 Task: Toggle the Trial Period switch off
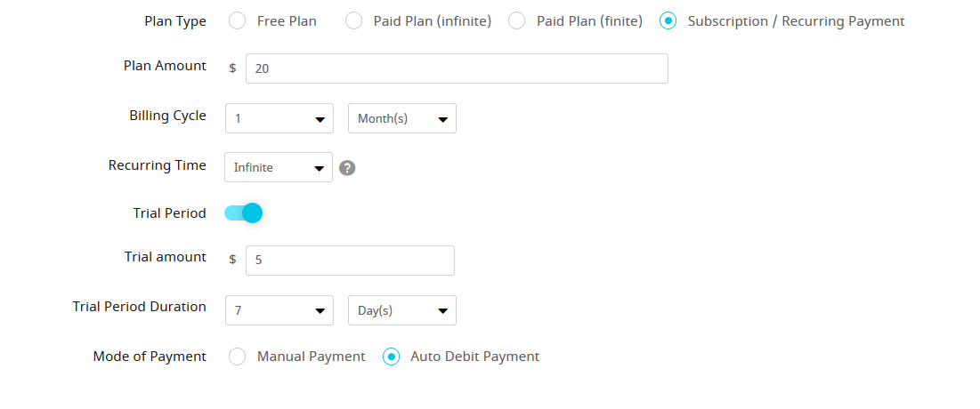point(243,213)
